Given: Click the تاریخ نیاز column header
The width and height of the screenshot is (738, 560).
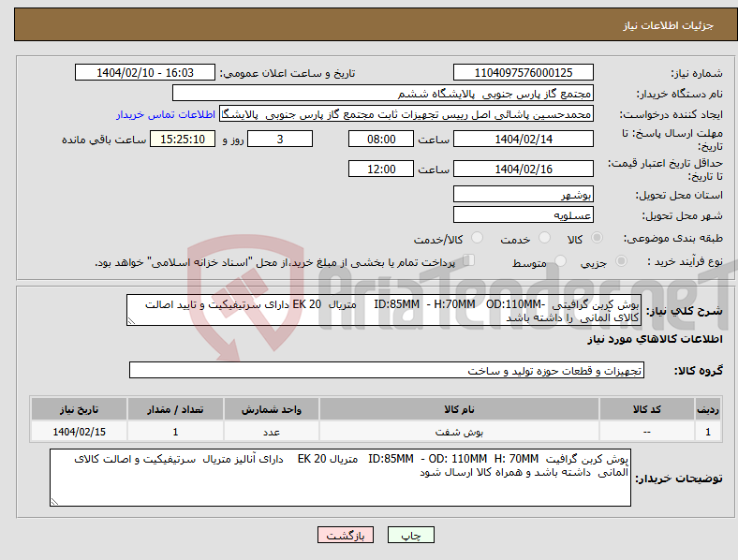Looking at the screenshot, I should pyautogui.click(x=79, y=409).
